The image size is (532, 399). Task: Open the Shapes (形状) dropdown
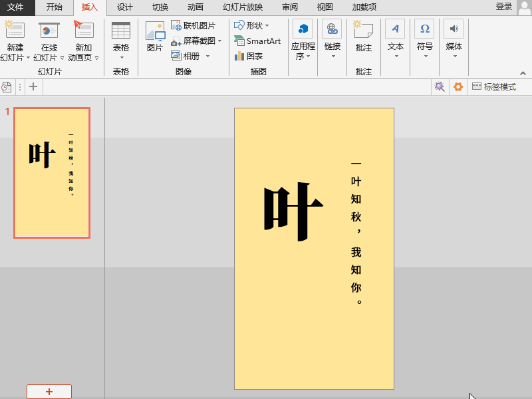252,25
